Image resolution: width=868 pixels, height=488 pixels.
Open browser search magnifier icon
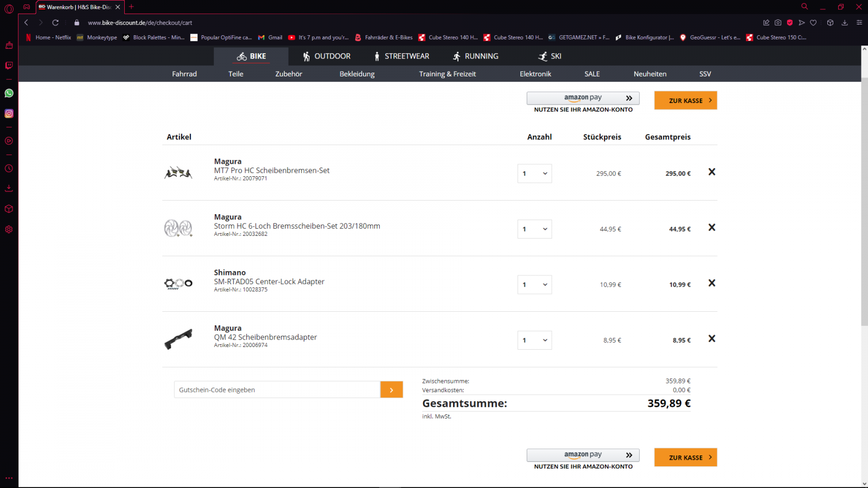[805, 7]
